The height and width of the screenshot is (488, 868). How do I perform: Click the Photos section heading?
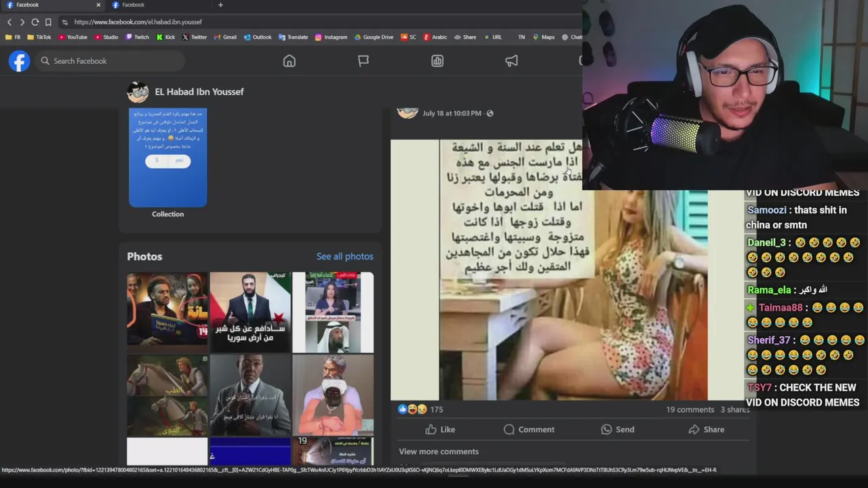coord(144,256)
